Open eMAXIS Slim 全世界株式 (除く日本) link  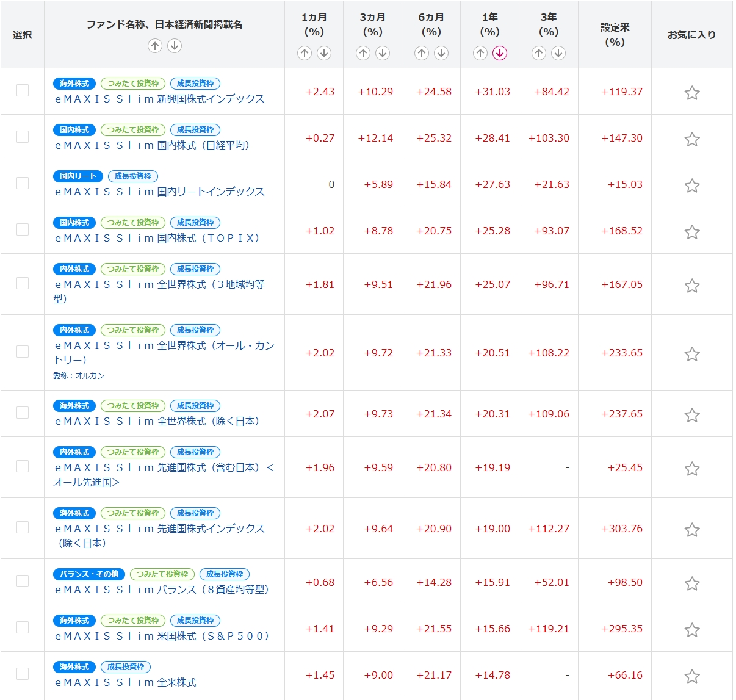[x=157, y=421]
